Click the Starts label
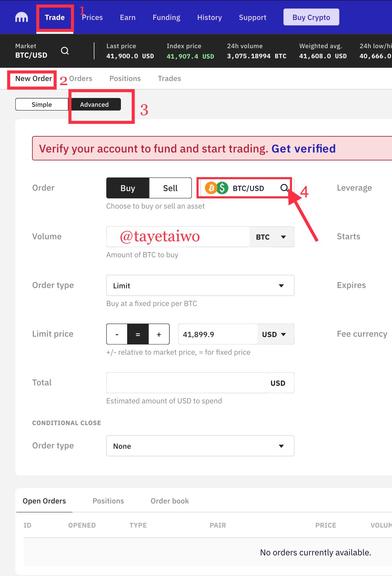The width and height of the screenshot is (392, 576). pyautogui.click(x=348, y=236)
